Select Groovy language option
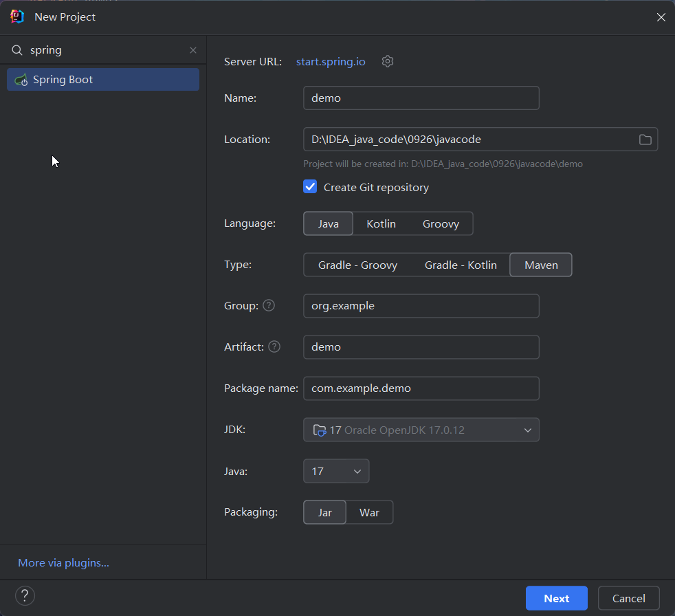This screenshot has width=675, height=616. (x=441, y=224)
